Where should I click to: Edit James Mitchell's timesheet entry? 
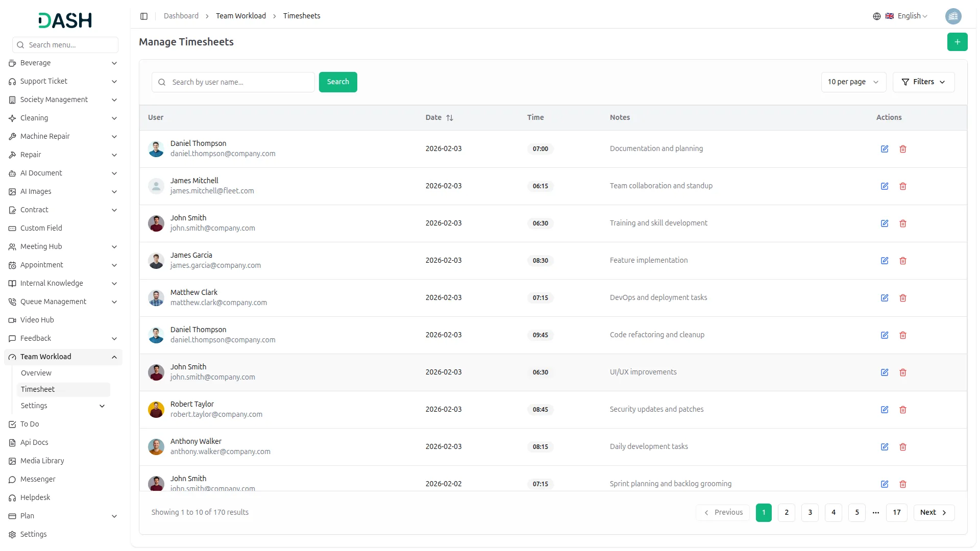click(x=885, y=186)
